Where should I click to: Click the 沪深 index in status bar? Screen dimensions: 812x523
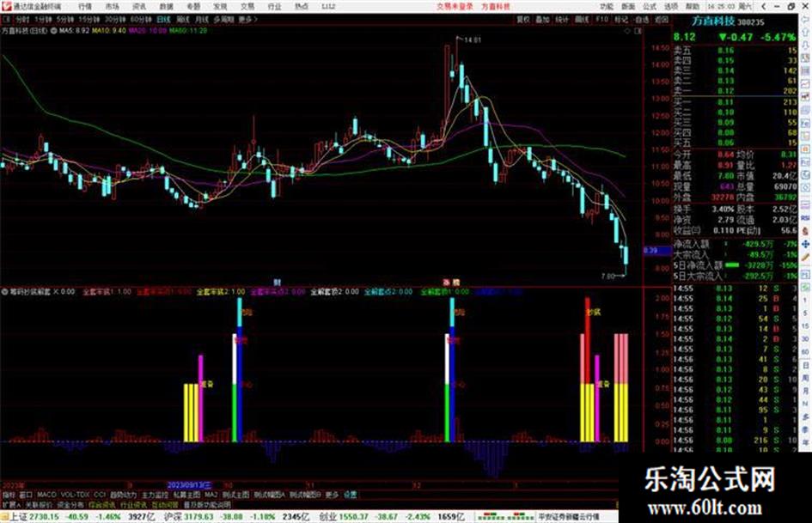pos(173,517)
